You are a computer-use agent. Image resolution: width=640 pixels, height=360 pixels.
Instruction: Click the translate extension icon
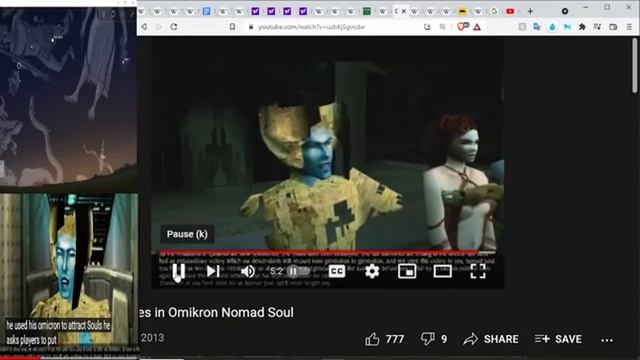tap(537, 27)
